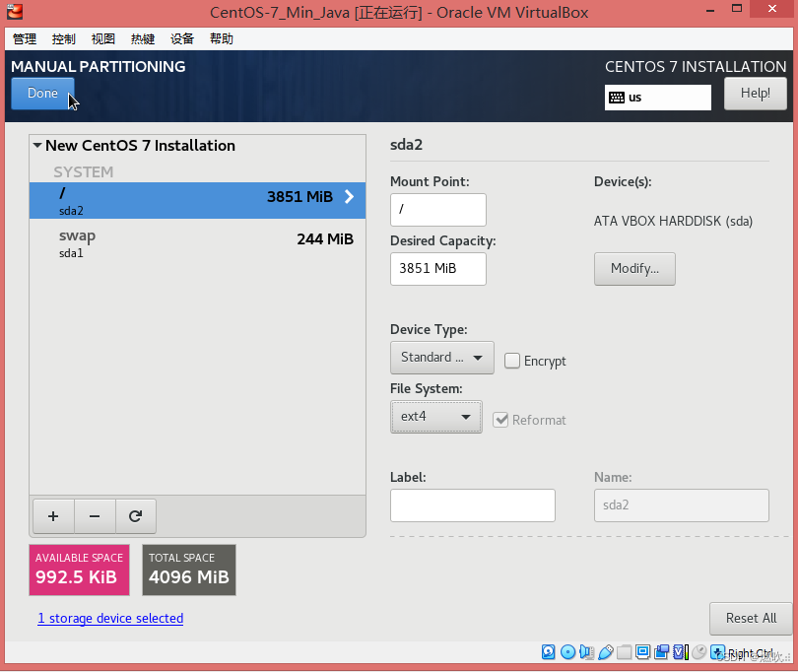The image size is (798, 672).
Task: Click the Mount Point input field
Action: [x=438, y=209]
